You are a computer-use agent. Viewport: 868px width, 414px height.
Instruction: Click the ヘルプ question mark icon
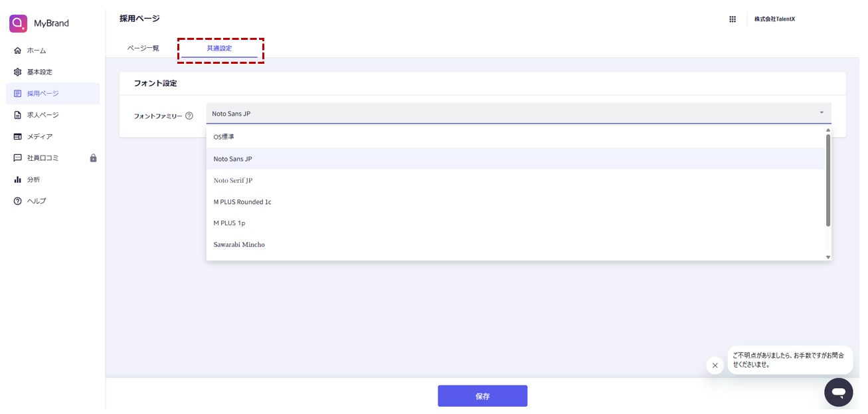18,201
